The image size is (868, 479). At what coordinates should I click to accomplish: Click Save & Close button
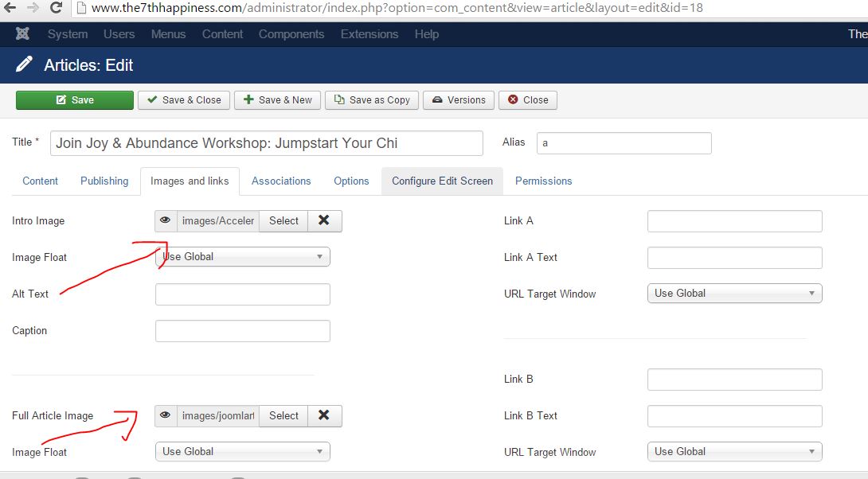click(x=184, y=100)
